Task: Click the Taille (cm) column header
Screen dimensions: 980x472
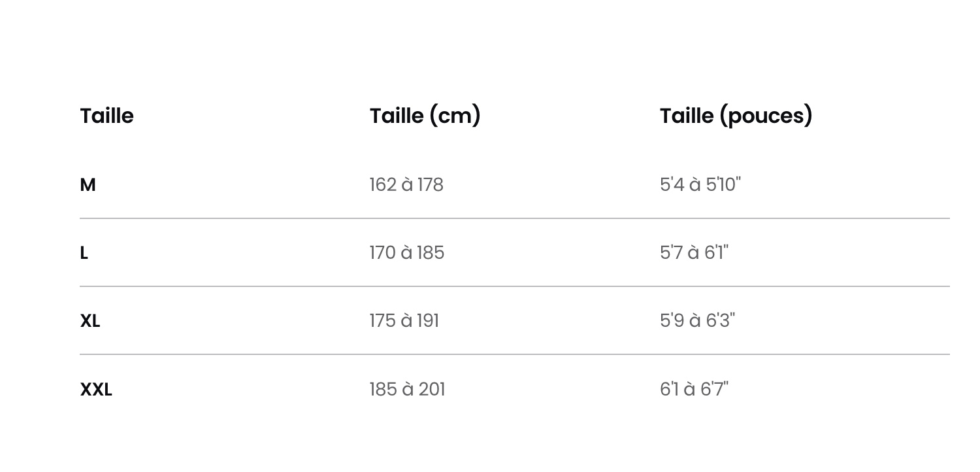Action: pyautogui.click(x=425, y=116)
